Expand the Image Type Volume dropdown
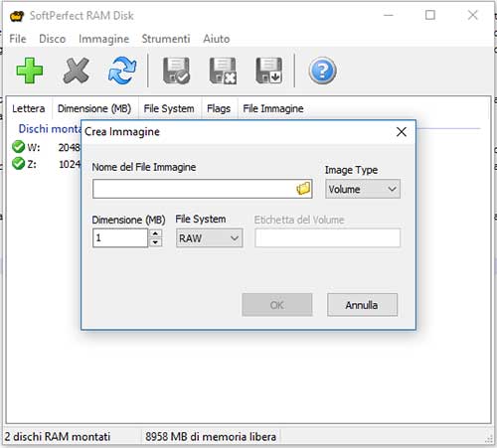Screen dimensions: 497x448 [x=363, y=189]
